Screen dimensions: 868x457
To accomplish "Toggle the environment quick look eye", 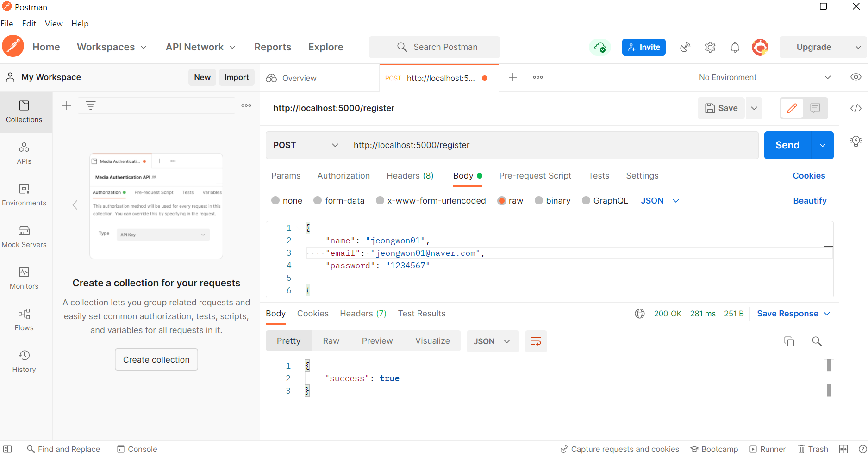I will tap(856, 77).
